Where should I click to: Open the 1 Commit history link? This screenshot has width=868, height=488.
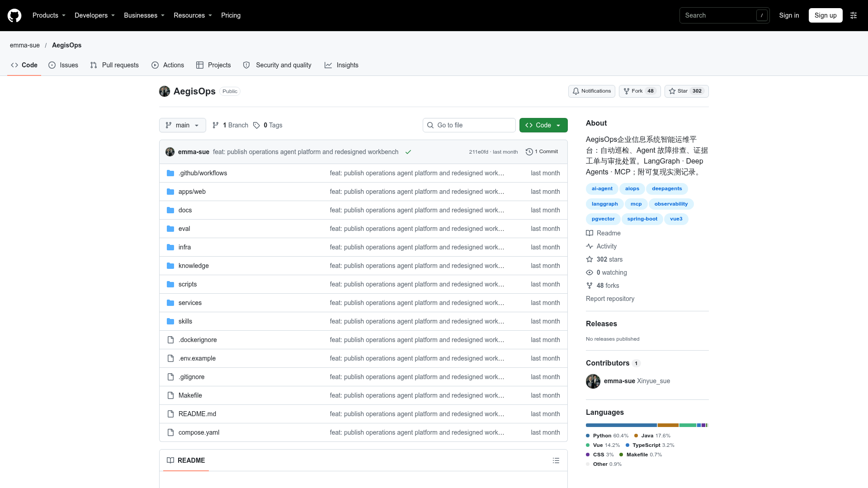[x=542, y=152]
